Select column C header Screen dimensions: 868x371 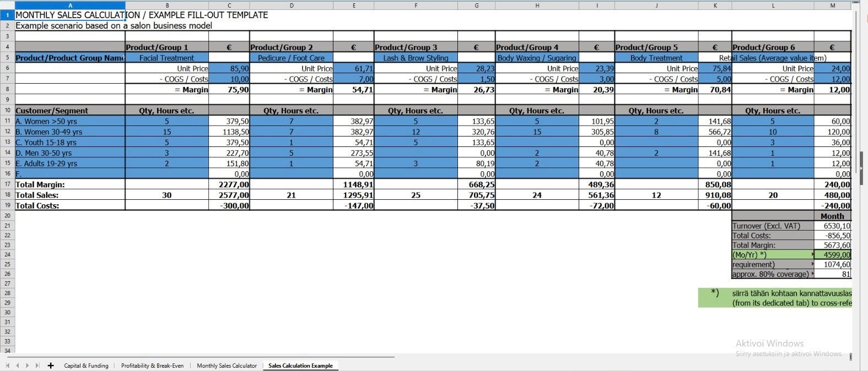[x=229, y=6]
